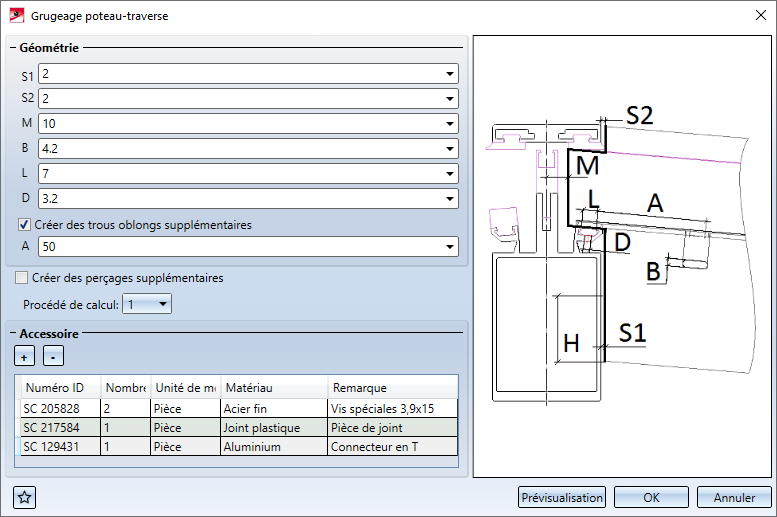Click the application icon in title bar
Screen dimensions: 777x517
click(x=16, y=15)
